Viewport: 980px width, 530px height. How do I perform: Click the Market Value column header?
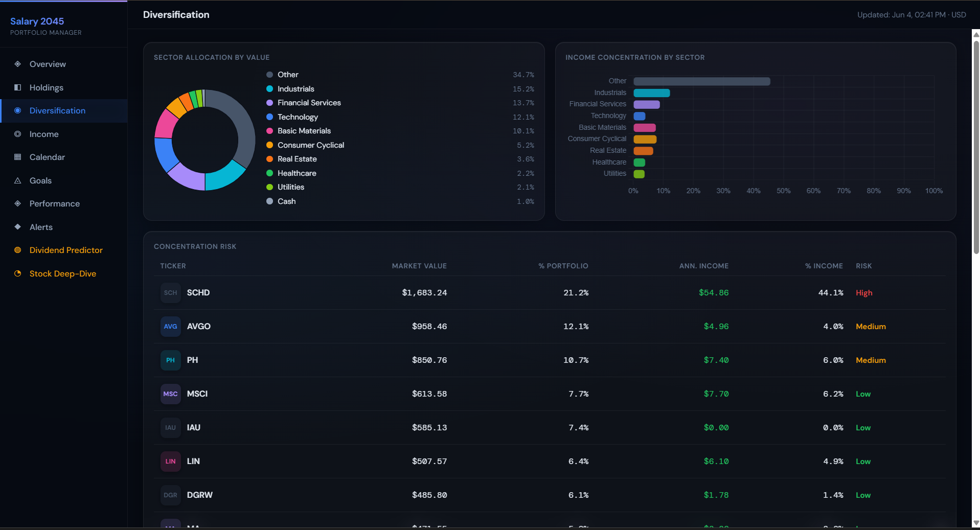coord(419,266)
